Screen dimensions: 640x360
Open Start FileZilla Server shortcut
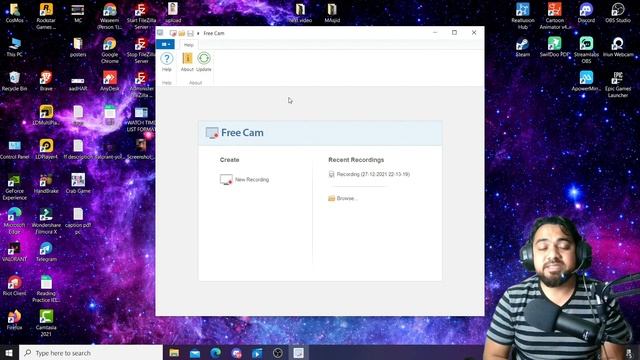pyautogui.click(x=141, y=16)
